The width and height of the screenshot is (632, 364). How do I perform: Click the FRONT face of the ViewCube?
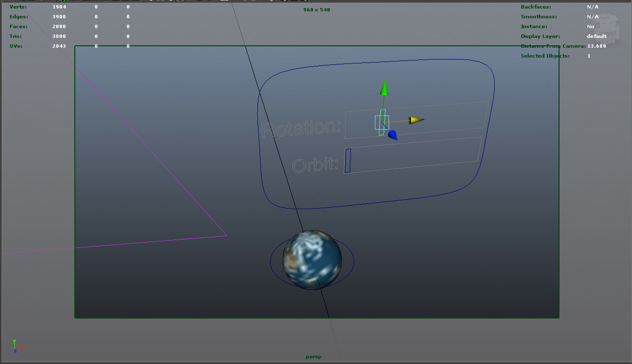608,34
